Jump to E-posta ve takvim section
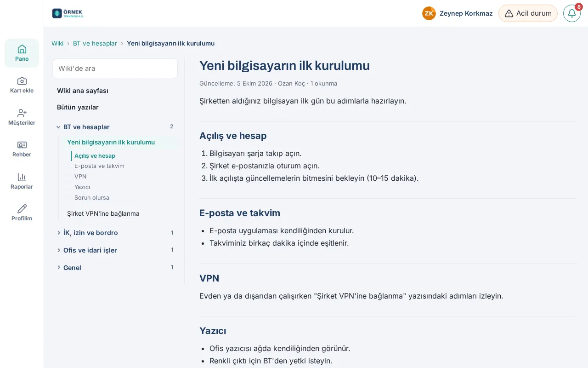588x368 pixels. click(x=99, y=166)
